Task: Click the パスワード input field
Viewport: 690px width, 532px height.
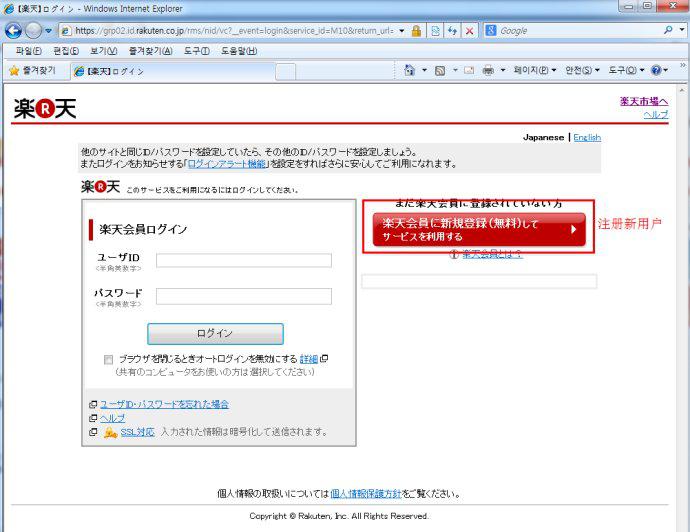Action: [244, 296]
